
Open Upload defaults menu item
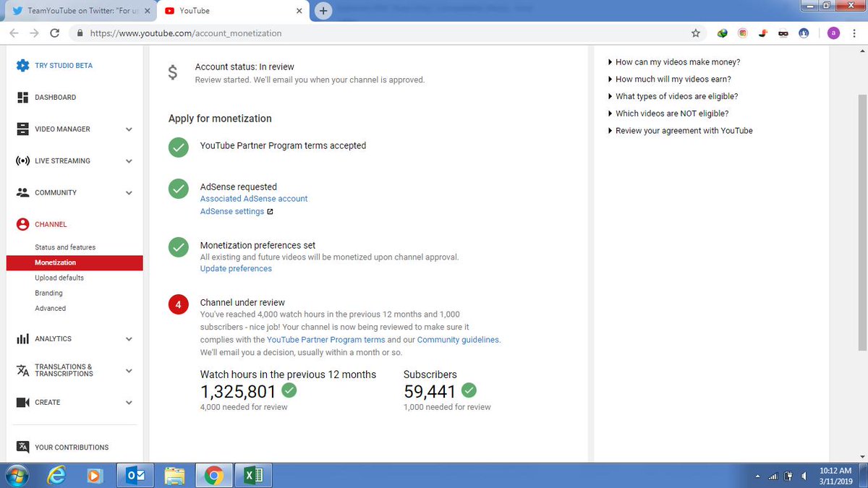point(59,278)
